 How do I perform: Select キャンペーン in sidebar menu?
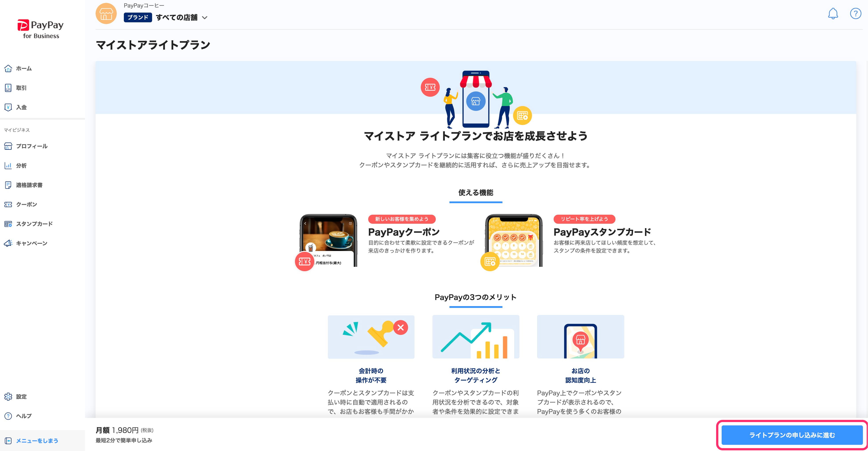pyautogui.click(x=32, y=243)
